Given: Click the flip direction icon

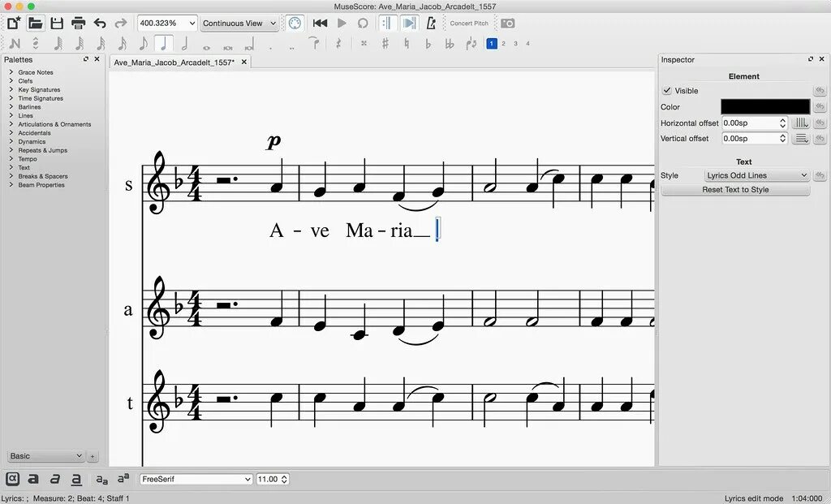Looking at the screenshot, I should pos(471,44).
